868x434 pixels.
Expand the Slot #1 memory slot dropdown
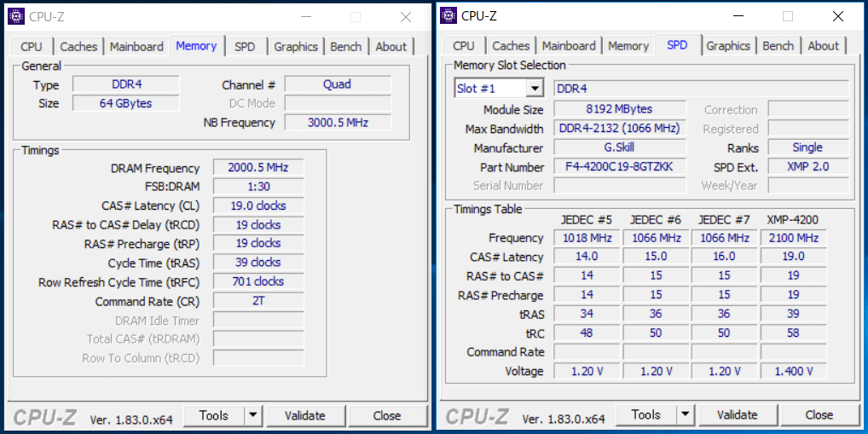point(535,89)
